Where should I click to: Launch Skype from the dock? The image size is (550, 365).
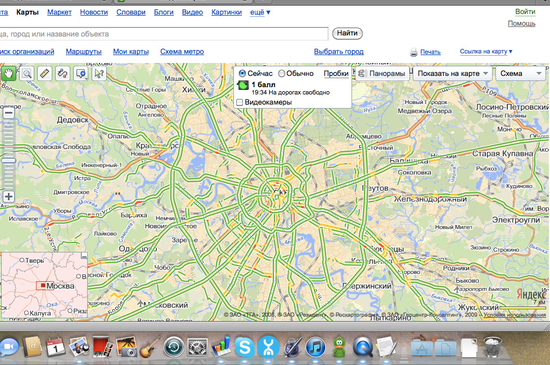coord(245,347)
